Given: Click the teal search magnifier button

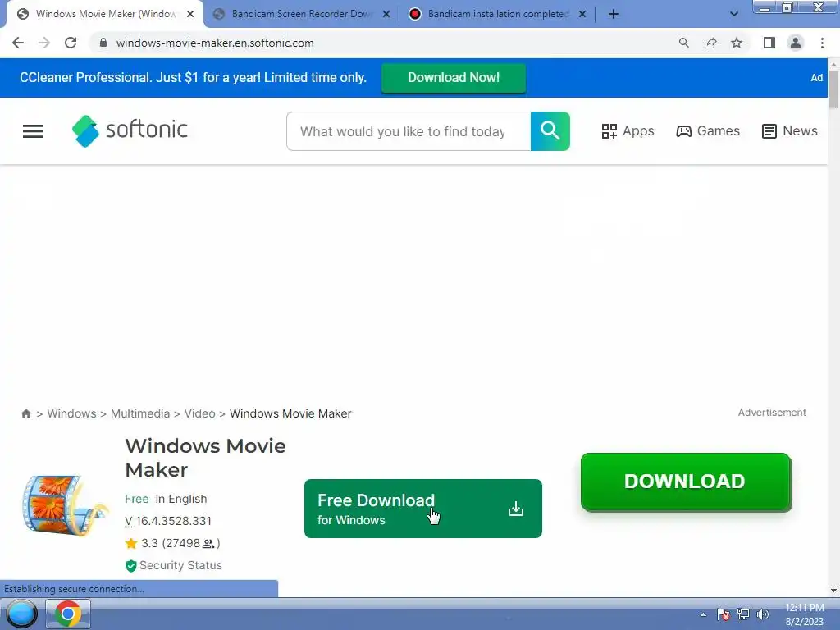Looking at the screenshot, I should (x=550, y=131).
